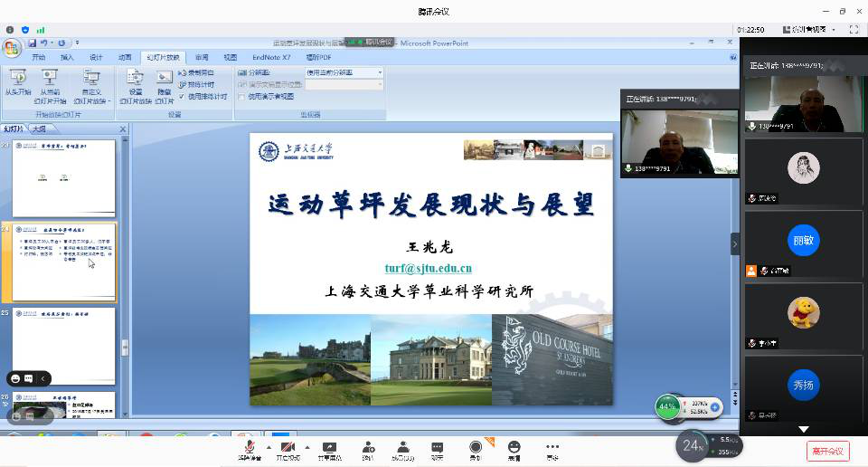Click the red leave meeting button
Image resolution: width=868 pixels, height=467 pixels.
pos(827,451)
